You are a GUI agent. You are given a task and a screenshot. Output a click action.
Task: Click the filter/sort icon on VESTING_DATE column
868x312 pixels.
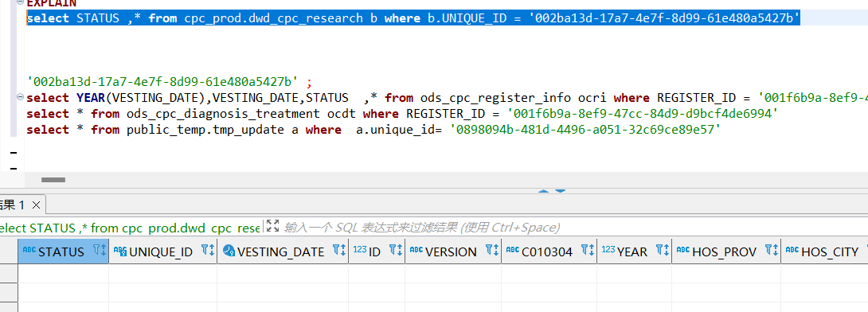[339, 250]
